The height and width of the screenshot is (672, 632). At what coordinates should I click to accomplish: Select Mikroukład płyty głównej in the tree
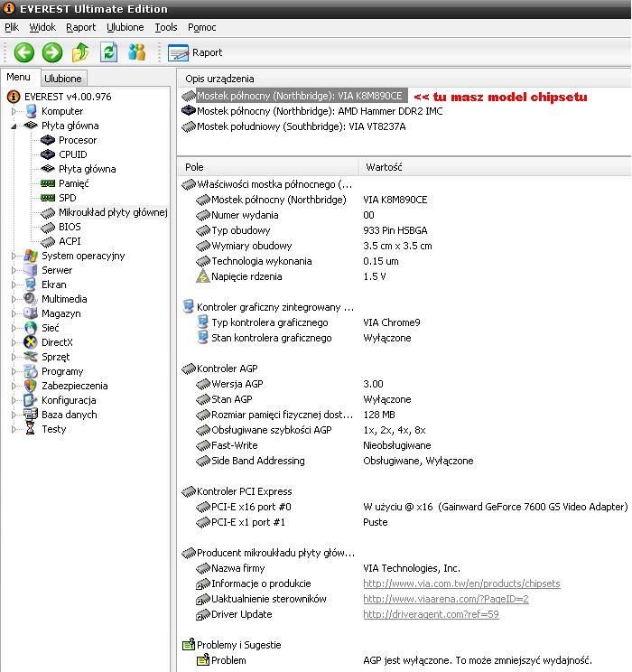point(113,212)
